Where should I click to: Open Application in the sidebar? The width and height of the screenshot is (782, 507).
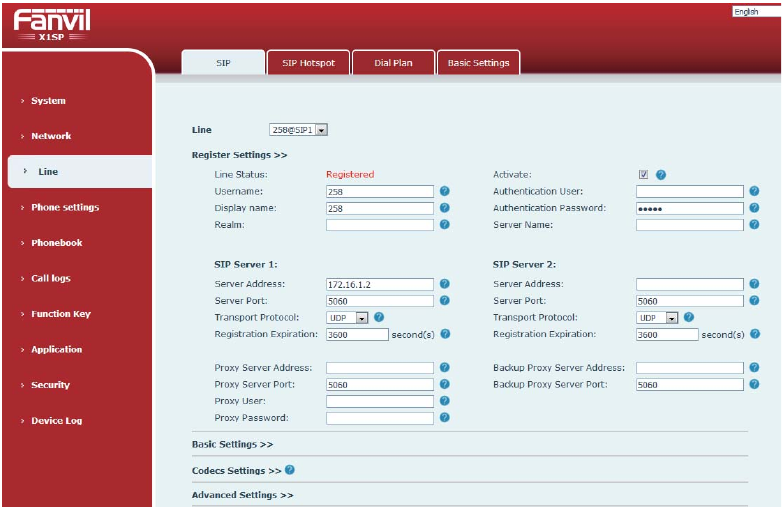coord(56,349)
